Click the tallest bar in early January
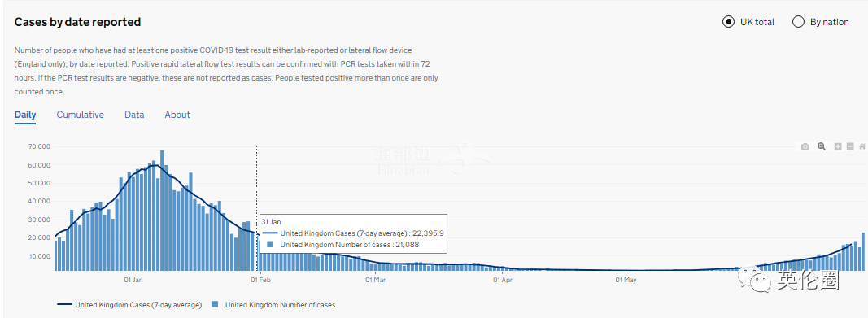Screen dimensions: 868x318 coord(162,210)
